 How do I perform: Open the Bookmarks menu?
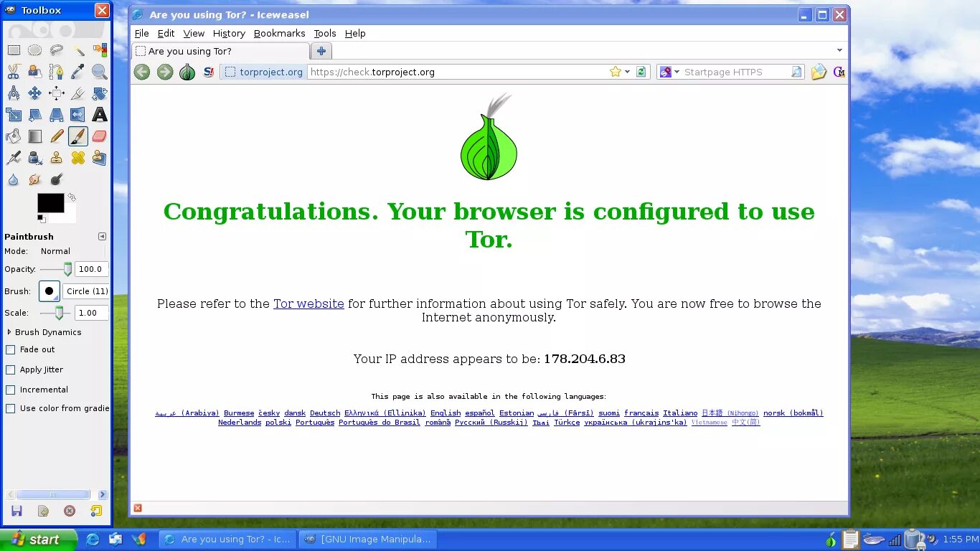(x=280, y=33)
